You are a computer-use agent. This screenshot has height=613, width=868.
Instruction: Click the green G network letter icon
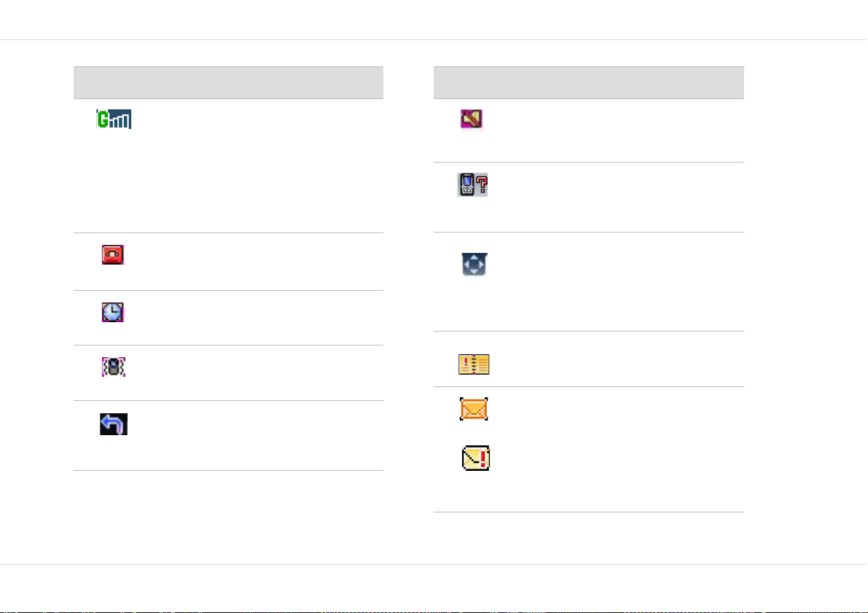point(103,119)
